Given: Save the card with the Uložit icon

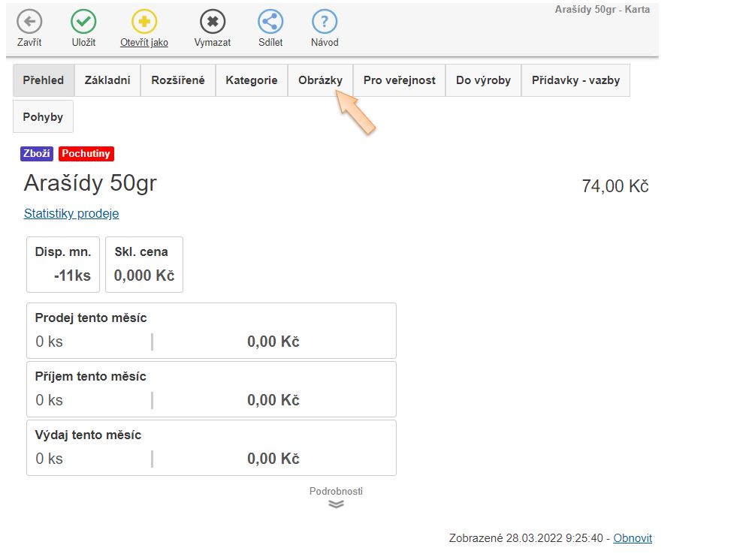Looking at the screenshot, I should pyautogui.click(x=83, y=22).
